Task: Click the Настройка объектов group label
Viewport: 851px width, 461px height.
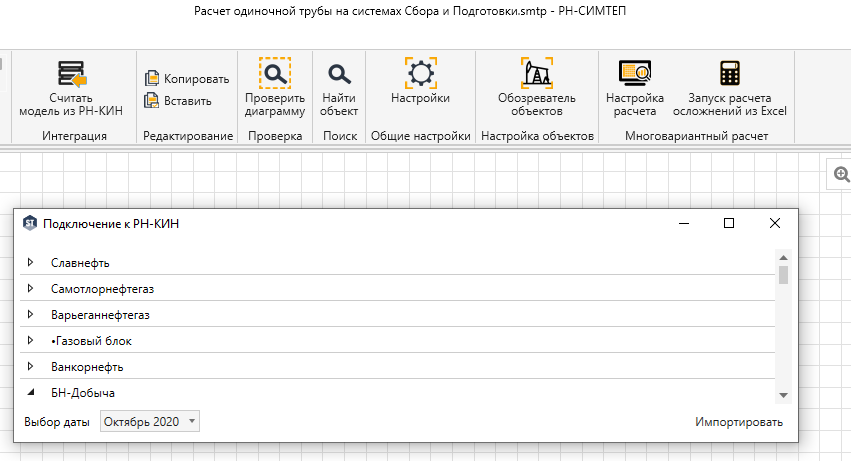Action: point(537,136)
